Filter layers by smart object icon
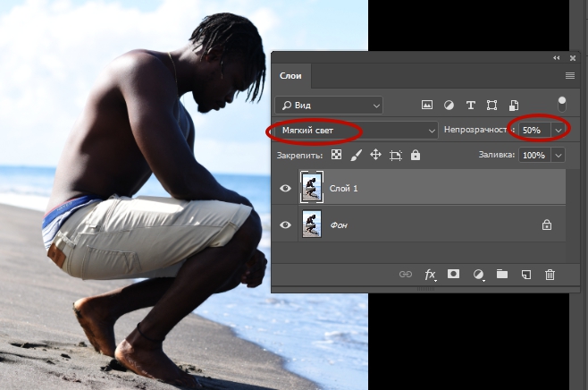 coord(513,105)
